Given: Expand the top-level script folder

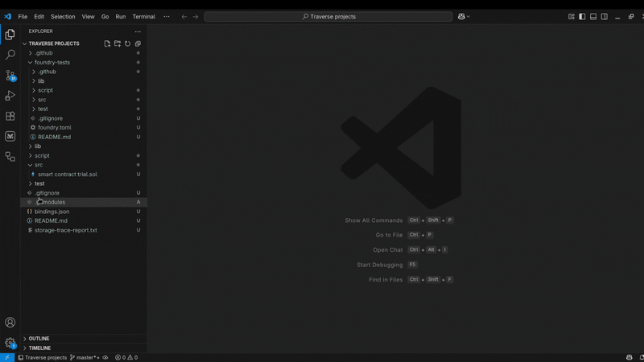Looking at the screenshot, I should tap(84, 155).
